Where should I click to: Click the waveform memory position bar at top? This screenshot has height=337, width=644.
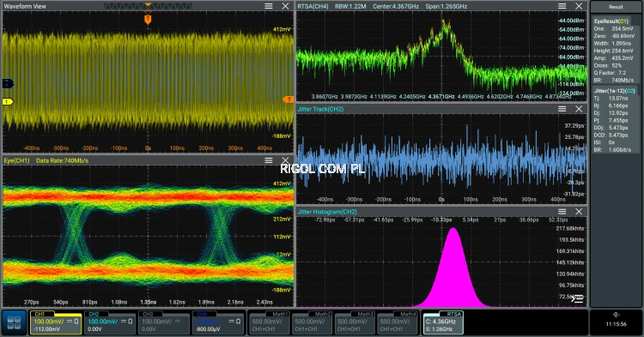pos(148,6)
